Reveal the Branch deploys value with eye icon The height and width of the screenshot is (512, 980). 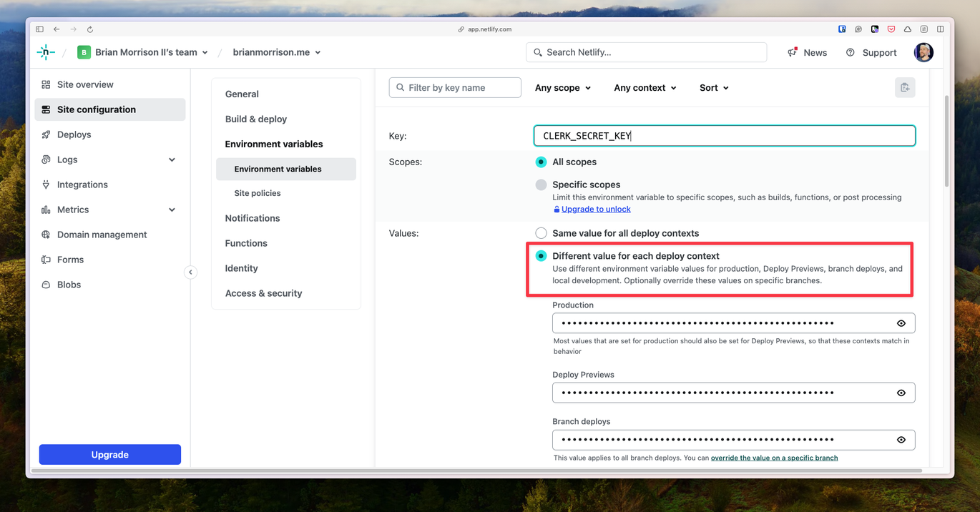tap(901, 440)
